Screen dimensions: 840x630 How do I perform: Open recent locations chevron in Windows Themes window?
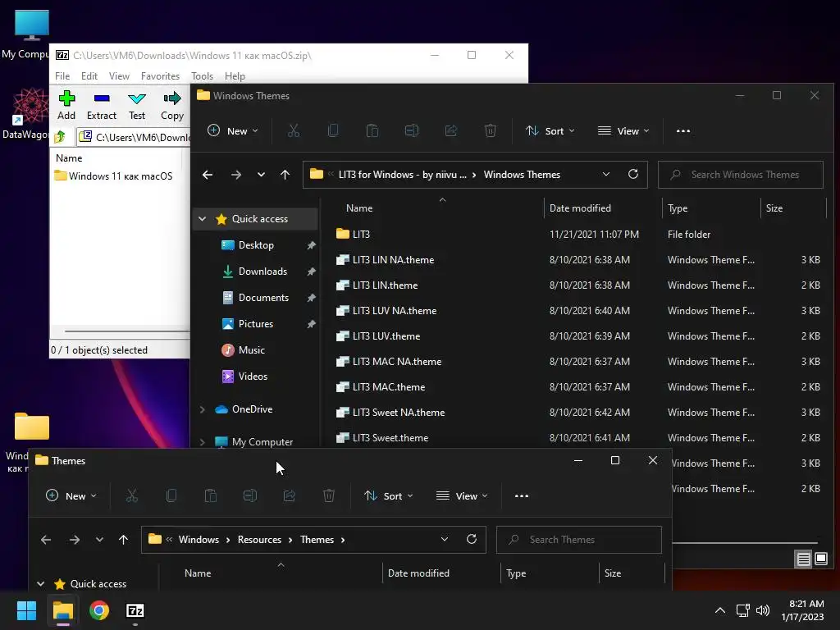[261, 175]
